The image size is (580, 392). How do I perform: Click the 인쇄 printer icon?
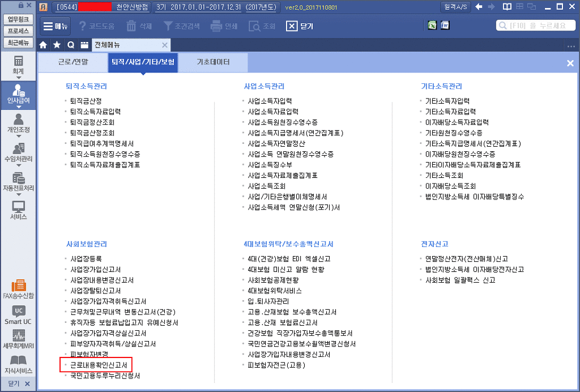[x=216, y=26]
